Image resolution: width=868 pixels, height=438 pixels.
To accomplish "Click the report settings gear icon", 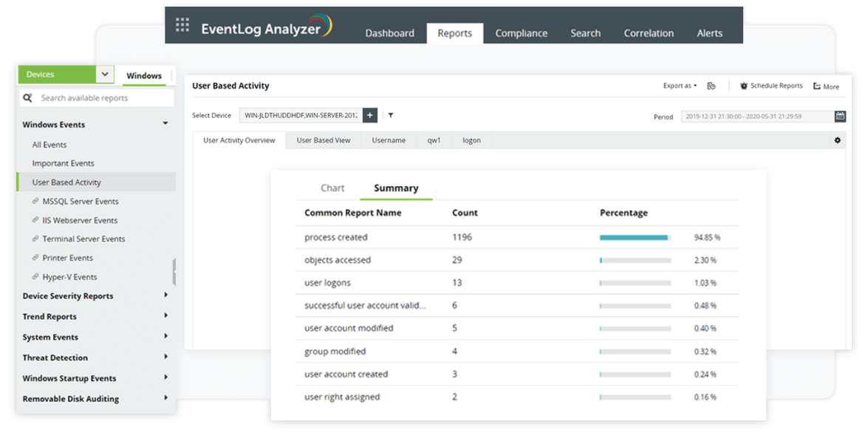I will (x=838, y=140).
